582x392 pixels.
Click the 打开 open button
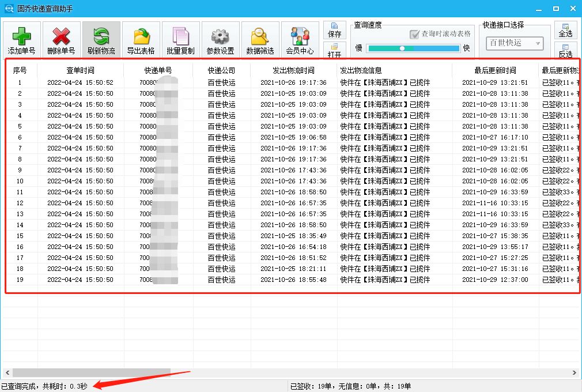click(336, 52)
